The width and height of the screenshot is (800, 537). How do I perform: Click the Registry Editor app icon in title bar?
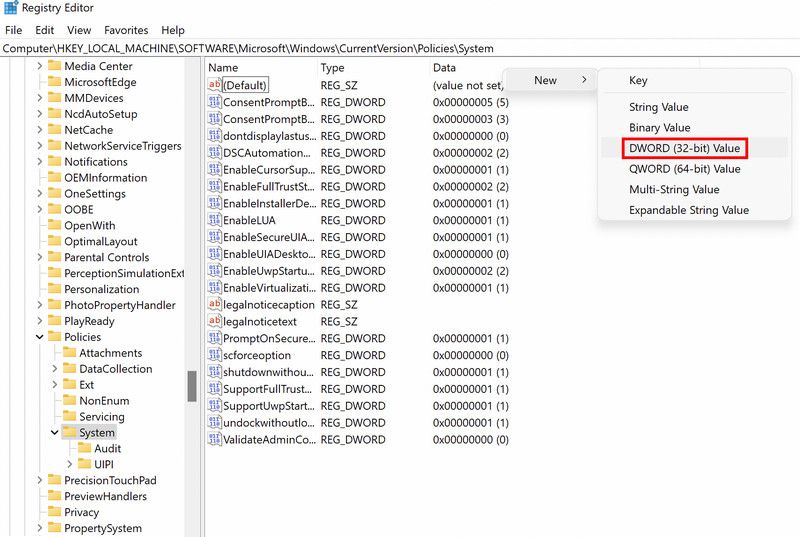[10, 9]
